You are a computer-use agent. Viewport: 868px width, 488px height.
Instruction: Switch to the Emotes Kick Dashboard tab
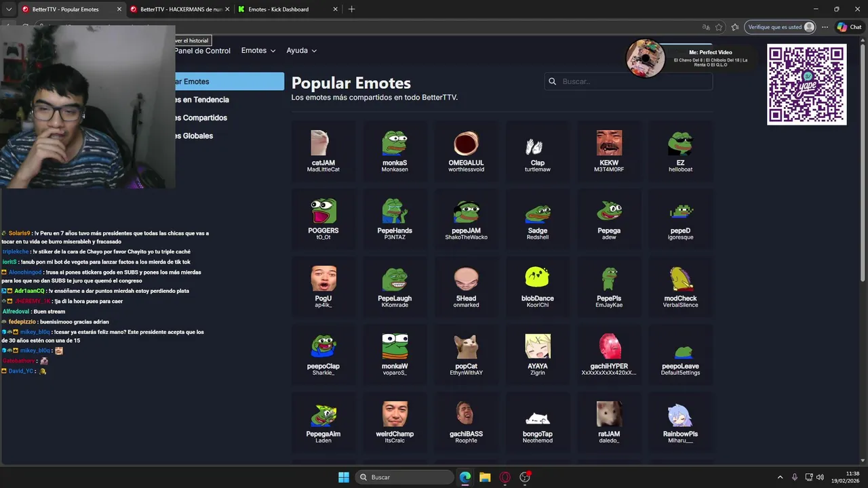click(288, 9)
